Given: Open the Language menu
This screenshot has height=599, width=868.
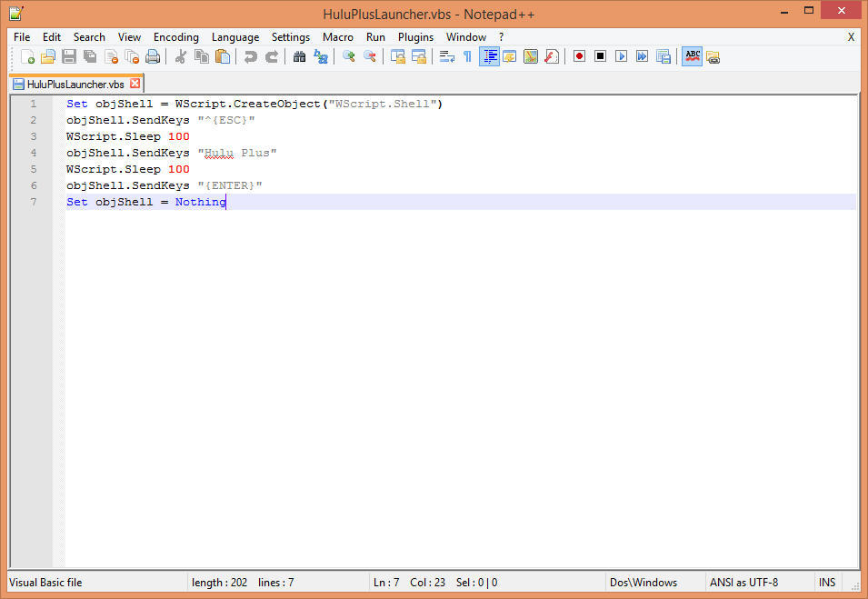Looking at the screenshot, I should point(235,37).
